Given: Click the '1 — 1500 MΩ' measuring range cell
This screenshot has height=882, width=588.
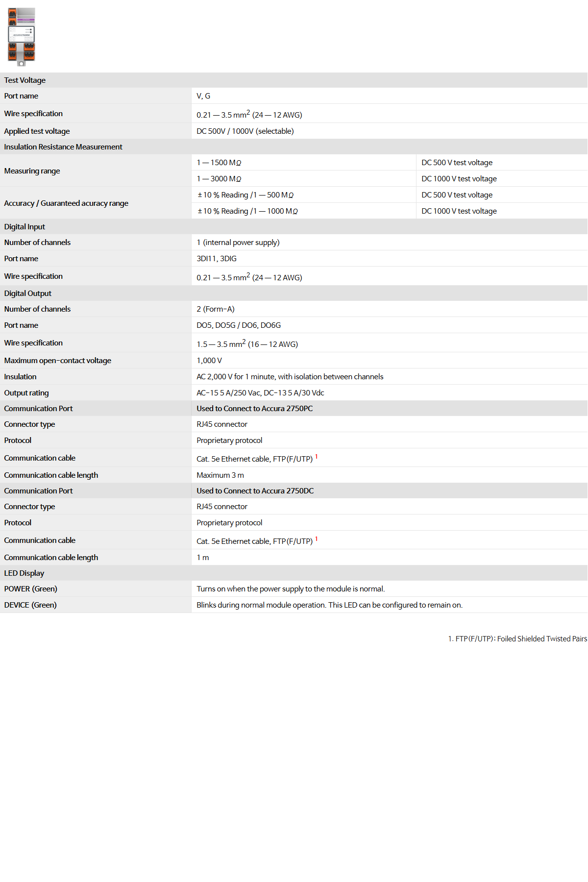Looking at the screenshot, I should (x=219, y=163).
